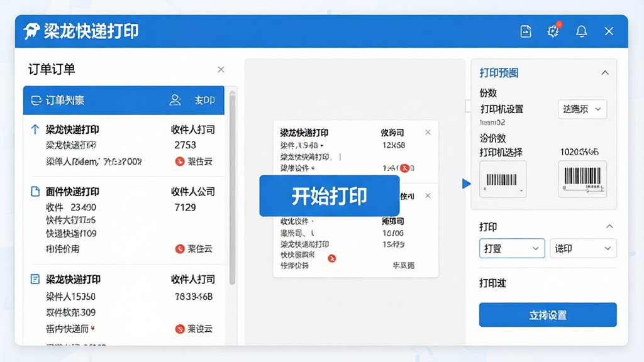Click red badge in the order showing 309

pyautogui.click(x=179, y=329)
